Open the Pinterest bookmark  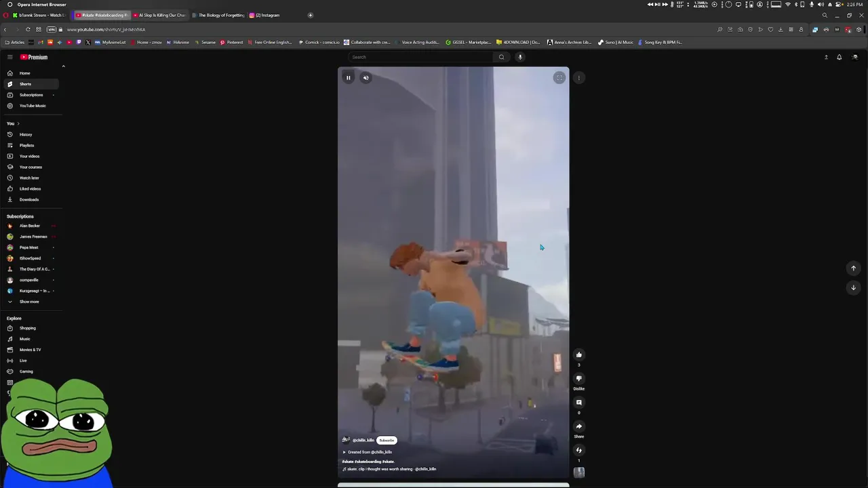(x=232, y=42)
